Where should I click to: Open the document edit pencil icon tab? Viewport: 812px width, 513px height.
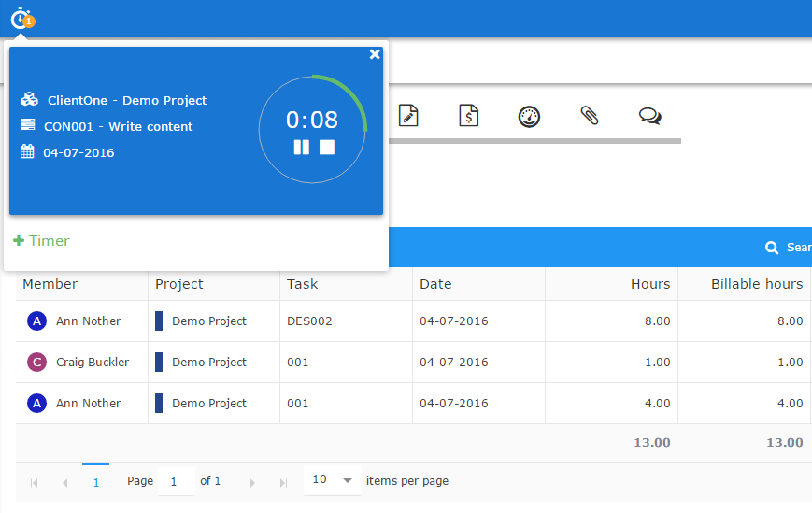point(408,115)
